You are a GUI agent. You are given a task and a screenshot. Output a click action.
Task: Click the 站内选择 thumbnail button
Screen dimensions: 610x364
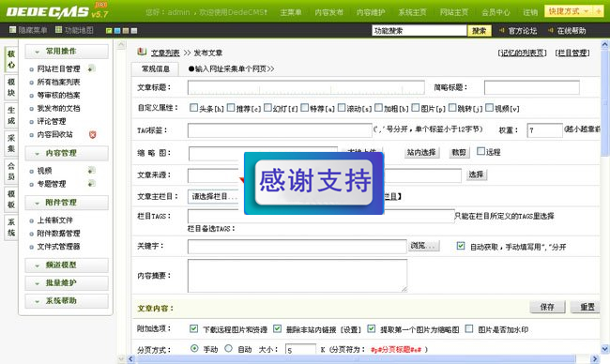pos(421,152)
